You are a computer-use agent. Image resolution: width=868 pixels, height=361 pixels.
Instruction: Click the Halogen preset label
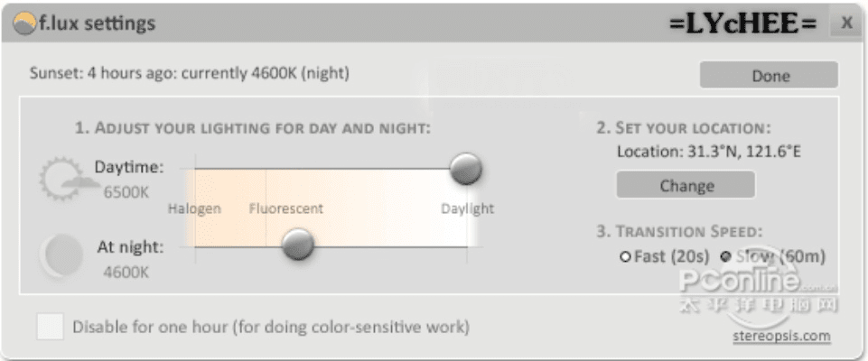[x=194, y=208]
